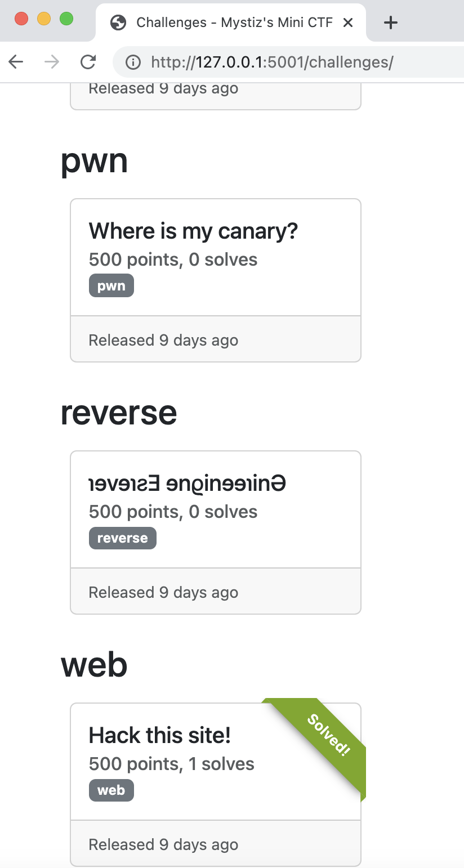Click the pwn tag badge

tap(111, 285)
